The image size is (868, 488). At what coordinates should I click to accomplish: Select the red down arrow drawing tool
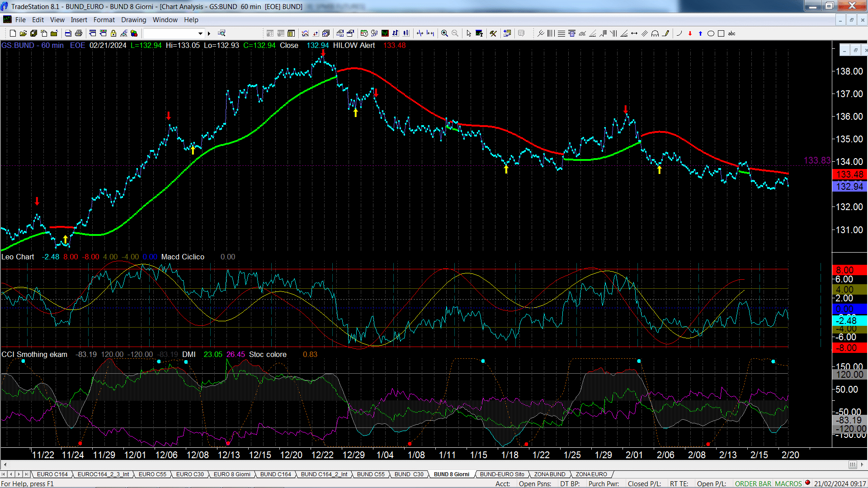[690, 33]
